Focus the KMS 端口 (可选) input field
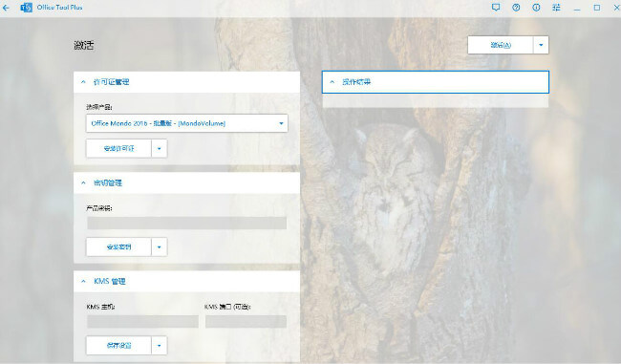The height and width of the screenshot is (364, 621). tap(246, 322)
